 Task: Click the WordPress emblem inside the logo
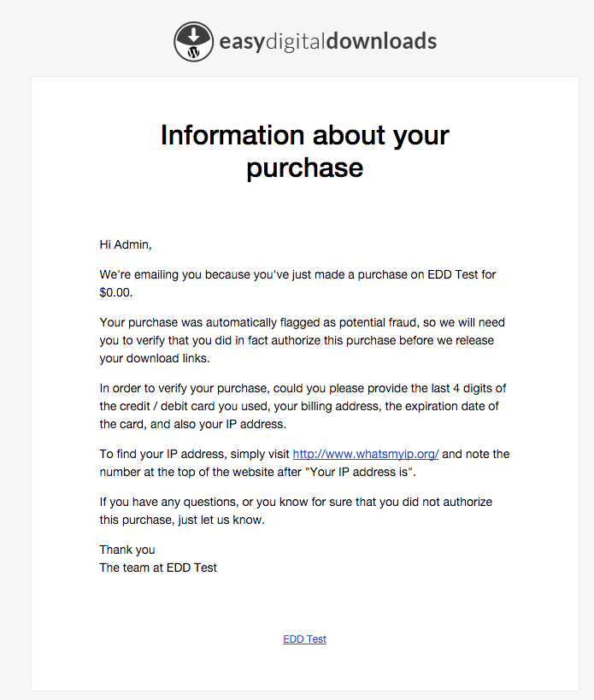tap(194, 51)
